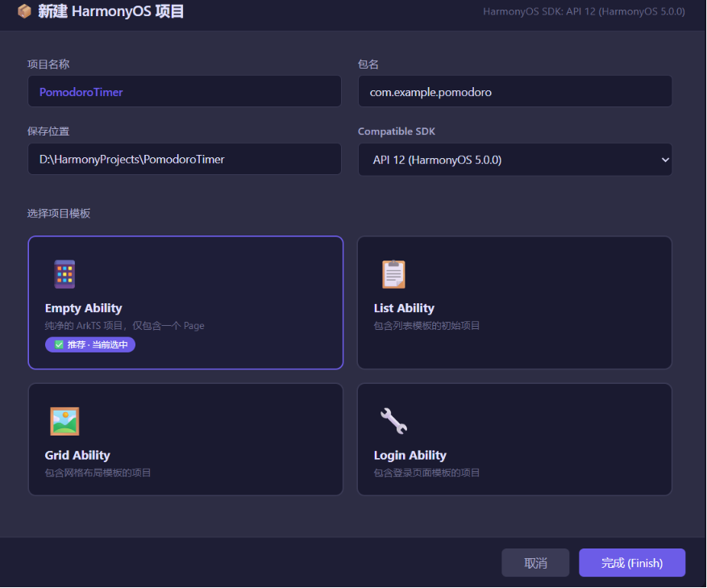The width and height of the screenshot is (707, 588).
Task: Select the Login Ability wrench icon
Action: 393,421
